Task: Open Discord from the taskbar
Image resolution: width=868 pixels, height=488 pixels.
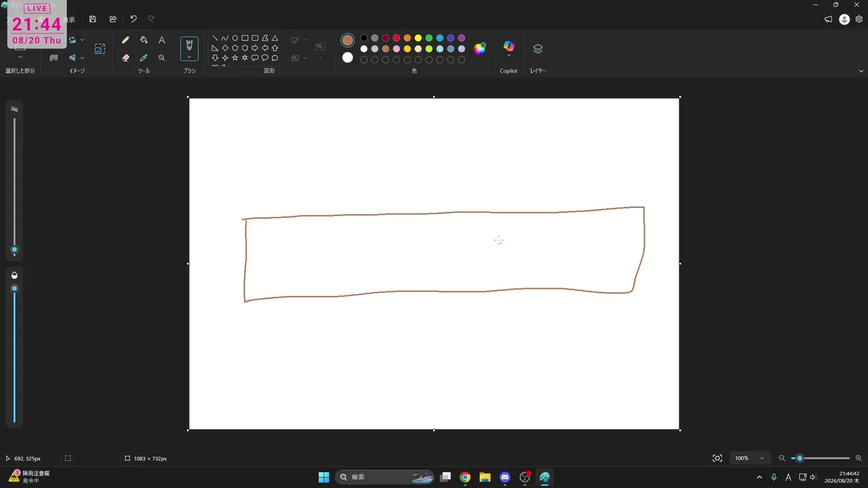Action: [x=505, y=477]
